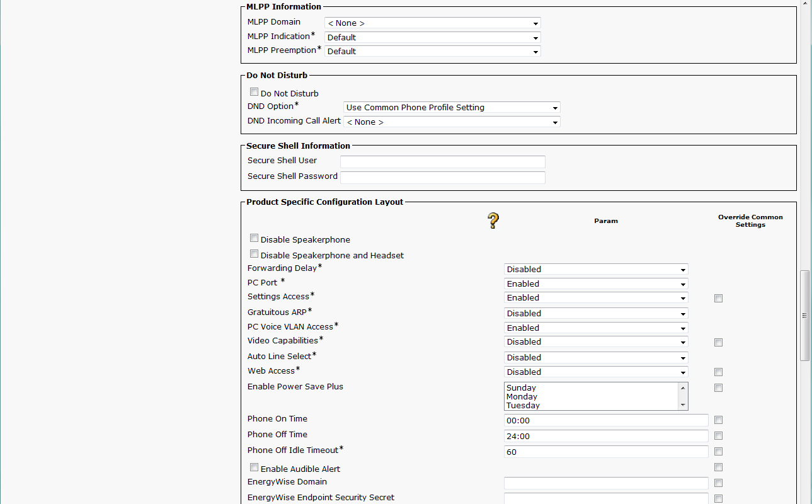Image resolution: width=812 pixels, height=504 pixels.
Task: Open the MLPP Domain dropdown
Action: (x=432, y=23)
